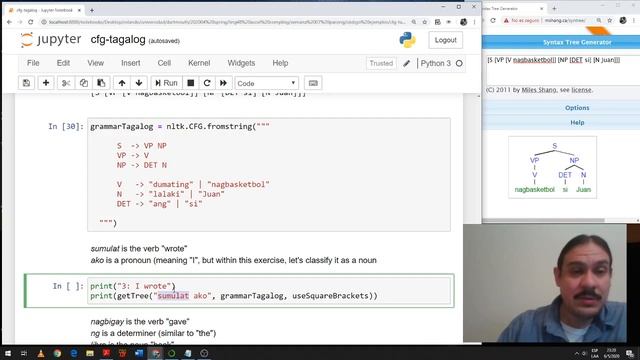This screenshot has height=360, width=640.
Task: Click the Python 3 kernel idle circle
Action: (x=459, y=63)
